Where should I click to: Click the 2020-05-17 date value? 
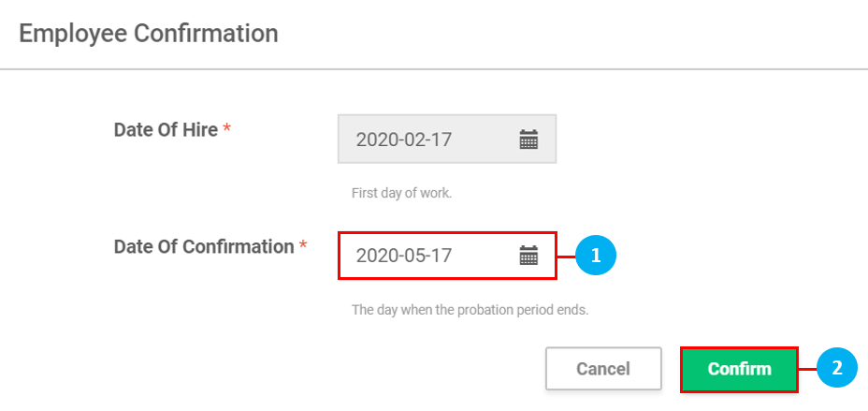(x=404, y=255)
